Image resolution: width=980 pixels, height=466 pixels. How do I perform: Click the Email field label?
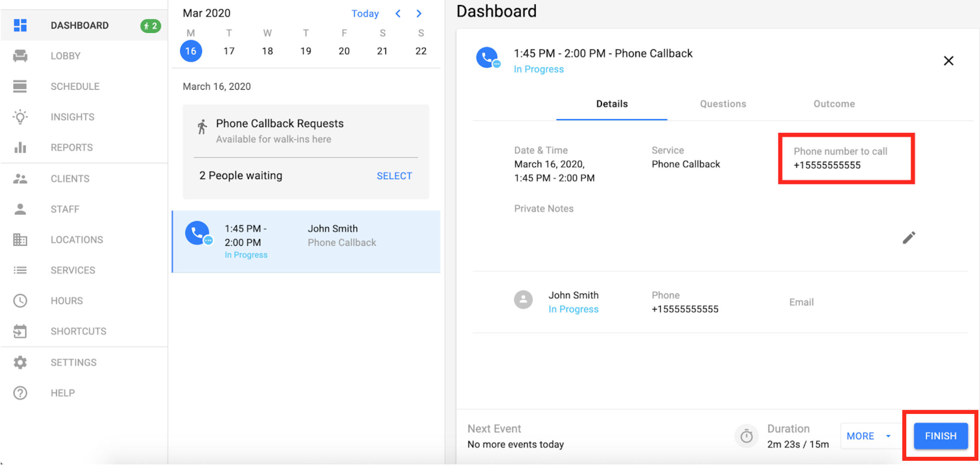tap(801, 302)
